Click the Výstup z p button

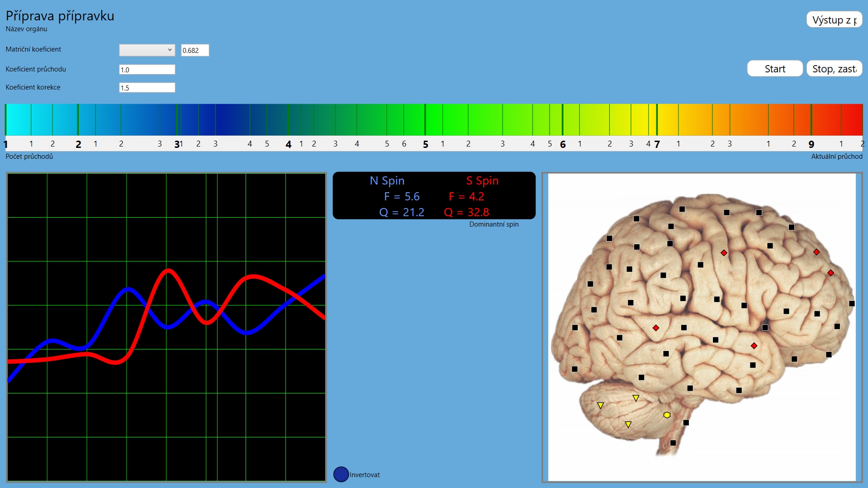coord(834,20)
